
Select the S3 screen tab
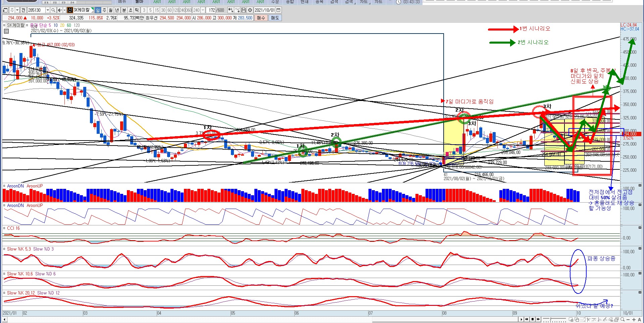point(63,2)
